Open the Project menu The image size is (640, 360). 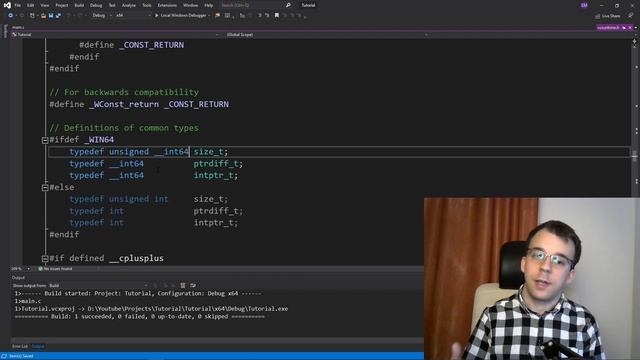click(62, 5)
